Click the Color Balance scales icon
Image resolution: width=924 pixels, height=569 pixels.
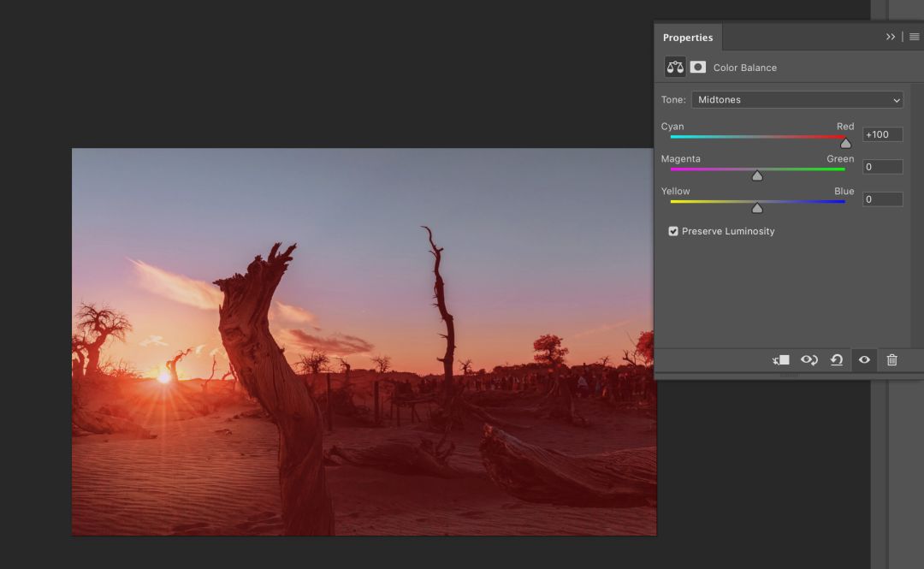pos(675,68)
